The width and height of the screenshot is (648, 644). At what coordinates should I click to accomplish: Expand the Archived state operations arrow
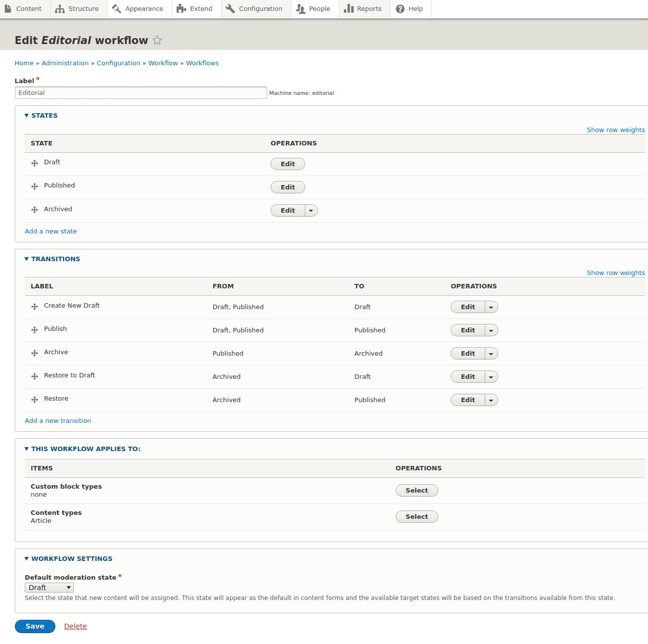point(311,211)
